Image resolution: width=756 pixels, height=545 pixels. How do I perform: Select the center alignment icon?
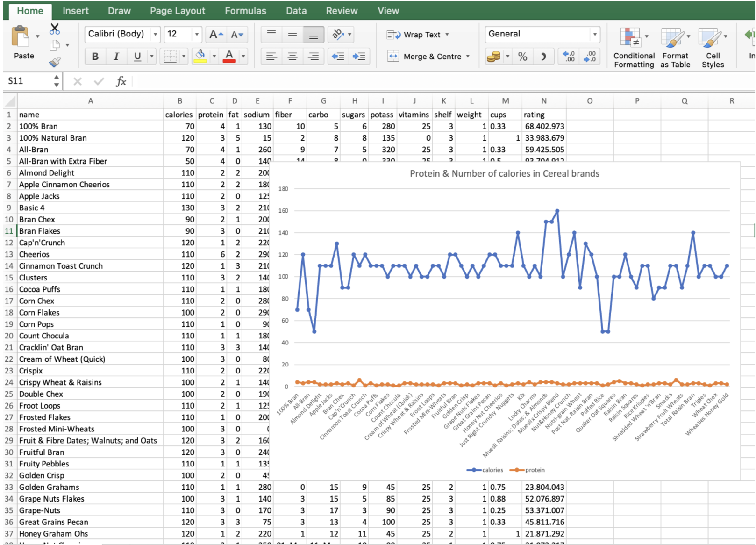[292, 56]
